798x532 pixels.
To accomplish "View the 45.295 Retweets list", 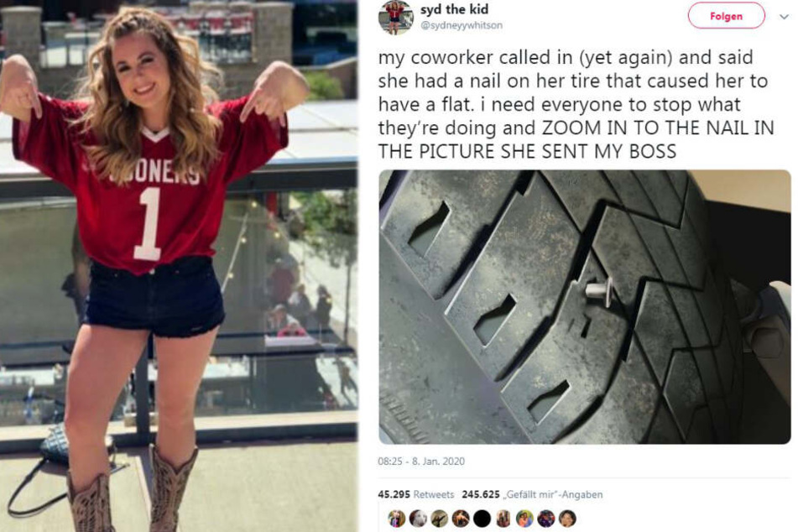I will click(x=415, y=494).
